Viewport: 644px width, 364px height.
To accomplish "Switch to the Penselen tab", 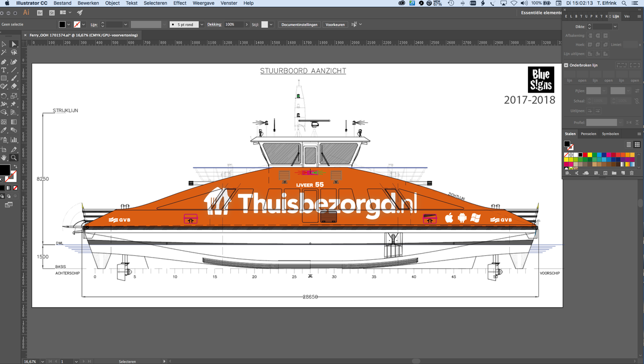I will click(588, 134).
